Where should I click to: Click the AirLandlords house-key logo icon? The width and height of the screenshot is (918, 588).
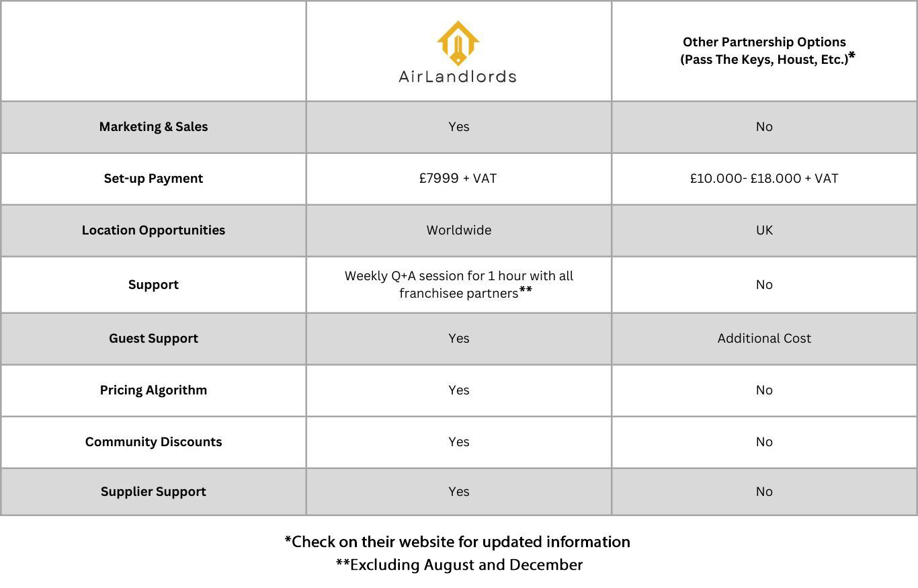pyautogui.click(x=458, y=42)
